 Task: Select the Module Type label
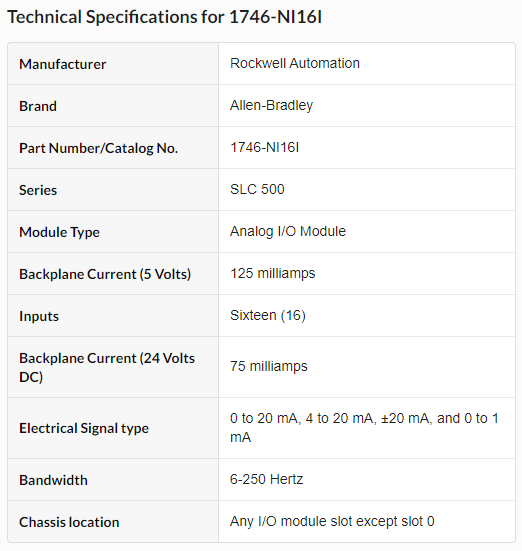click(x=59, y=232)
